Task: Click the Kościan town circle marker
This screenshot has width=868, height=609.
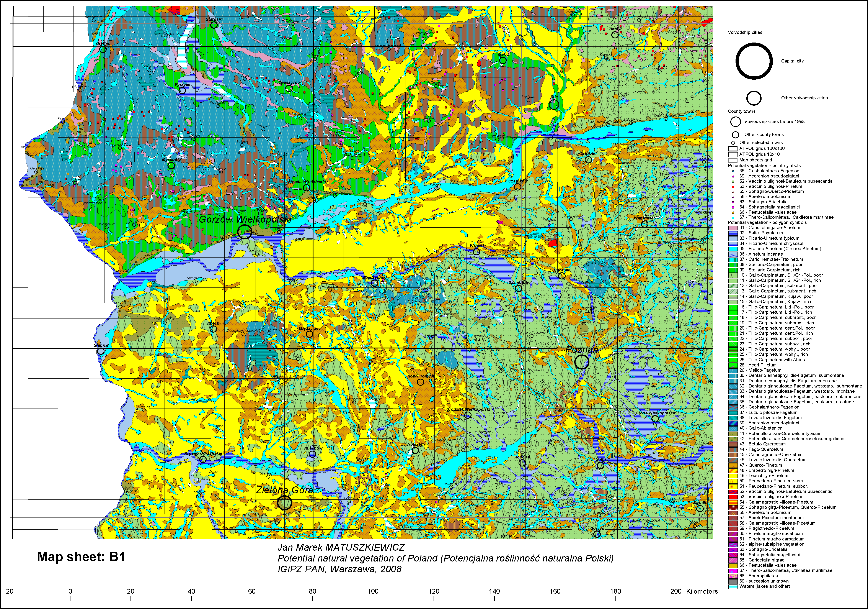Action: pos(522,463)
